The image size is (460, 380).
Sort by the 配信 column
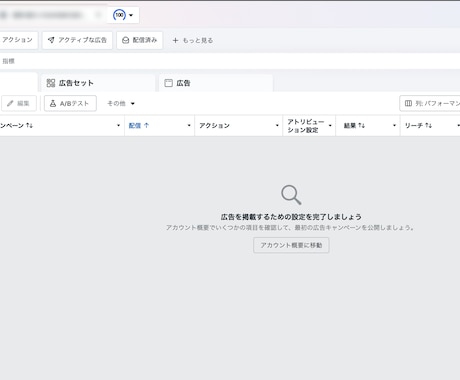(x=139, y=125)
